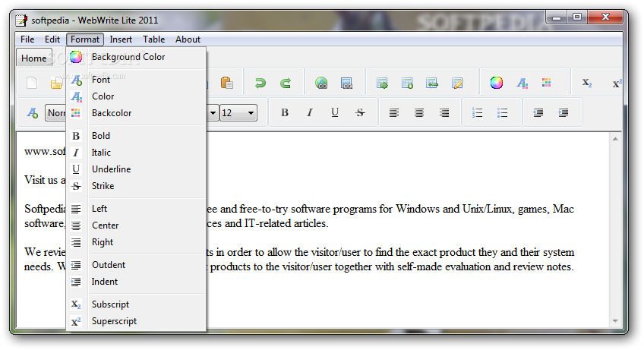
Task: Choose Italic in the Format menu
Action: pyautogui.click(x=136, y=153)
